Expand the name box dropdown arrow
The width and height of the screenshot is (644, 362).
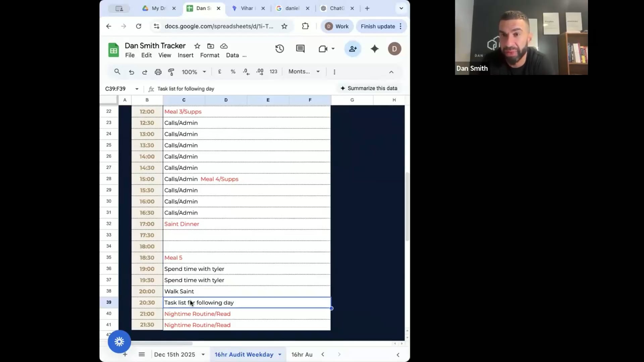[x=137, y=89]
